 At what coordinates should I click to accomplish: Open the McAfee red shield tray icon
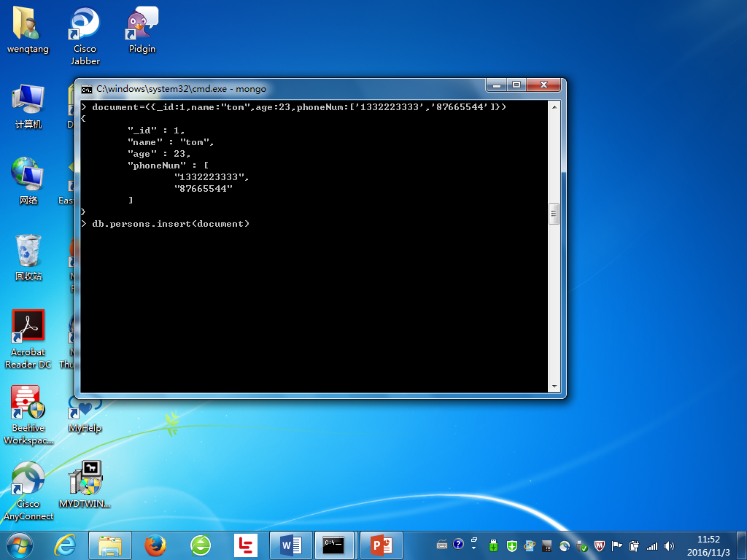[x=600, y=545]
